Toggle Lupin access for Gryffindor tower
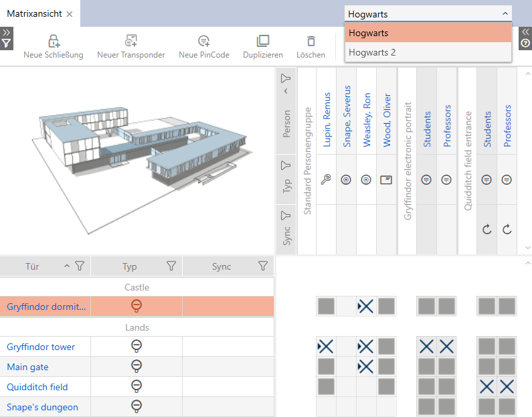The image size is (532, 417). click(x=326, y=347)
